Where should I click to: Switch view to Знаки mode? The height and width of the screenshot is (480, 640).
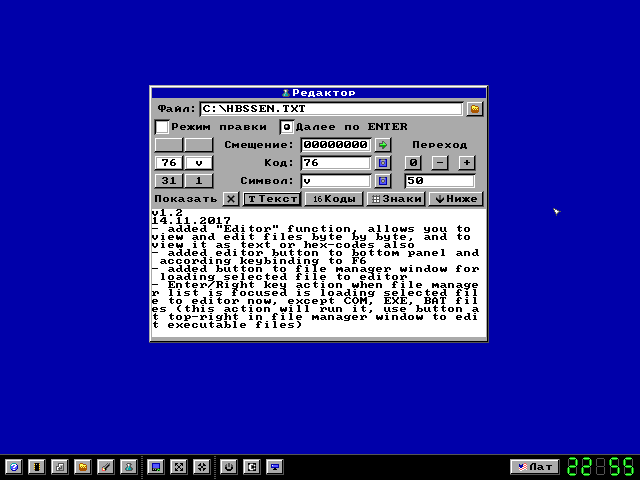(x=394, y=199)
